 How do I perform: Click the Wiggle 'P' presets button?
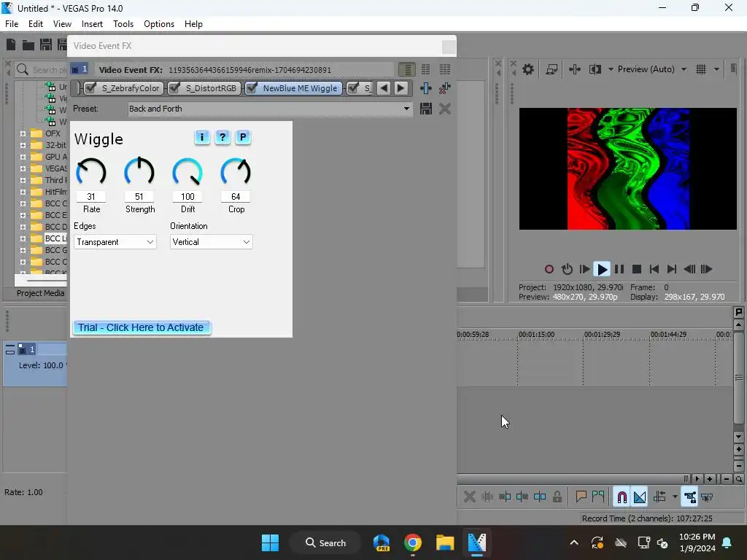pos(243,138)
